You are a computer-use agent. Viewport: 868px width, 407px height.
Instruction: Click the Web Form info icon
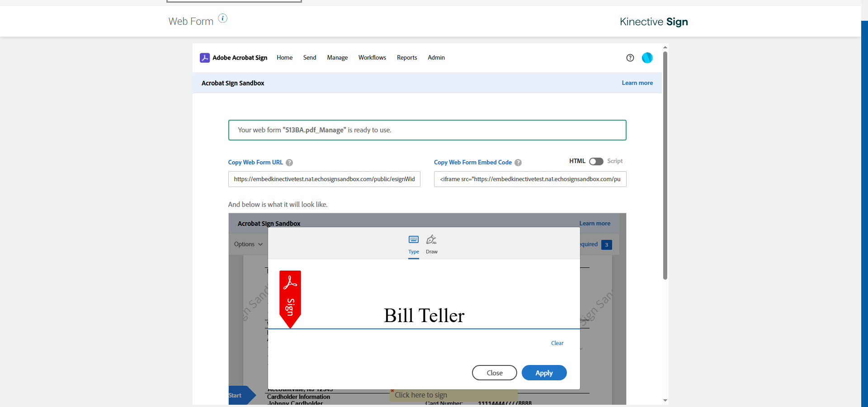pos(223,18)
